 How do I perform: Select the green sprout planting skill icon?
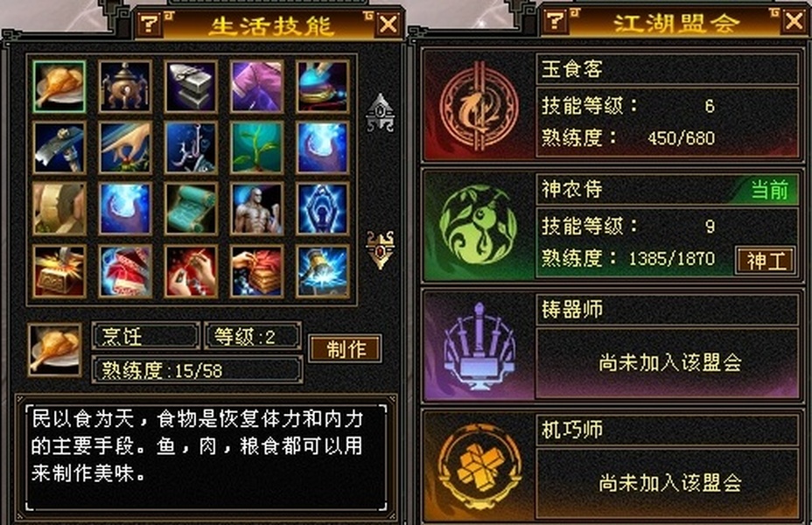[257, 148]
